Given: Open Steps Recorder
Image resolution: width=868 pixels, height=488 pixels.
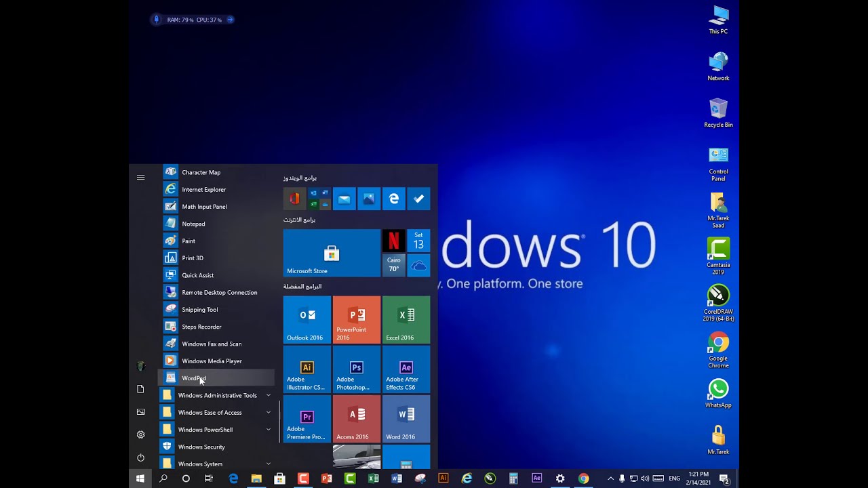Looking at the screenshot, I should [216, 327].
